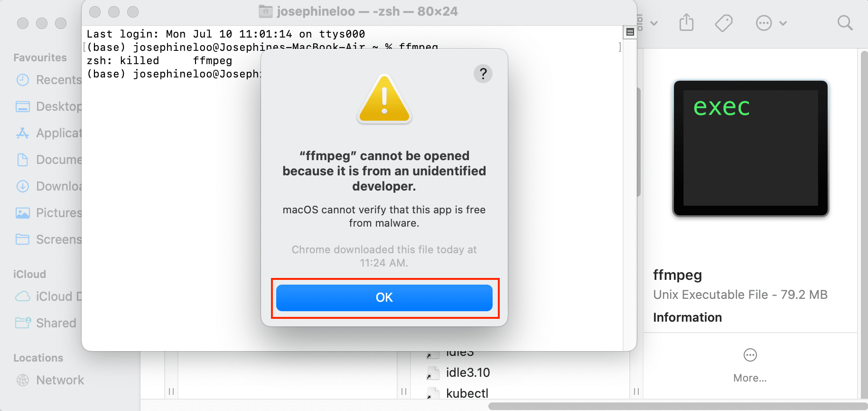The height and width of the screenshot is (411, 868).
Task: Click the Documents page icon in the sidebar
Action: (x=23, y=160)
